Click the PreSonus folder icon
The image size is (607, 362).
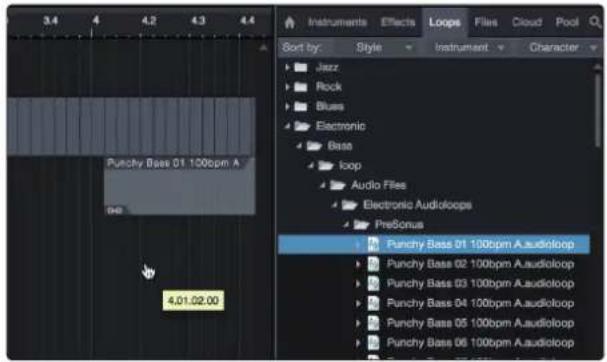(x=362, y=225)
